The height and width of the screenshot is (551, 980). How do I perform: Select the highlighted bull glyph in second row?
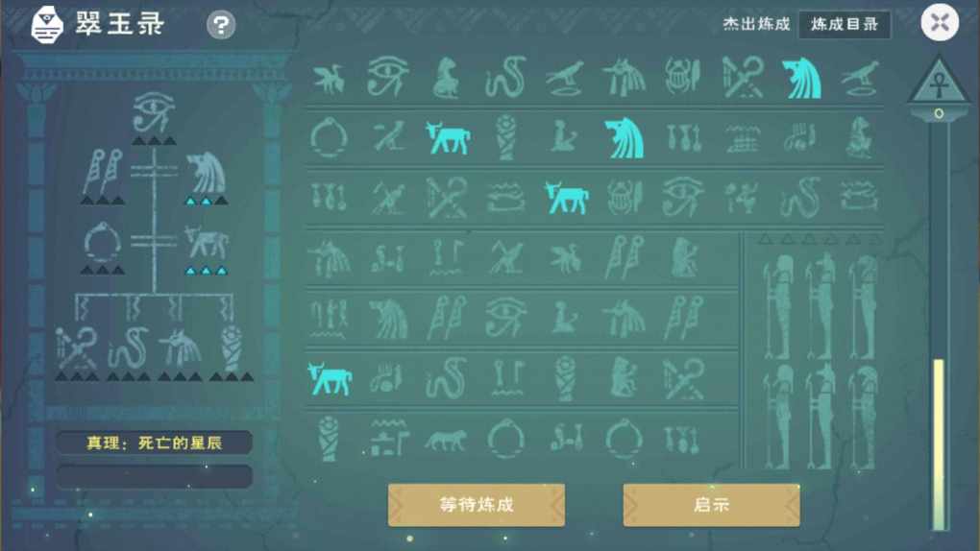click(x=447, y=137)
